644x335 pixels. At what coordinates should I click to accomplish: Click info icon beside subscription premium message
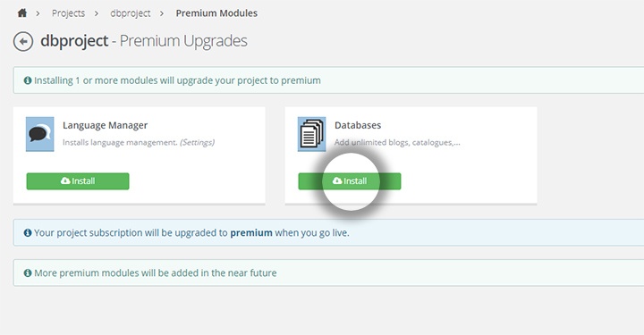click(x=28, y=233)
